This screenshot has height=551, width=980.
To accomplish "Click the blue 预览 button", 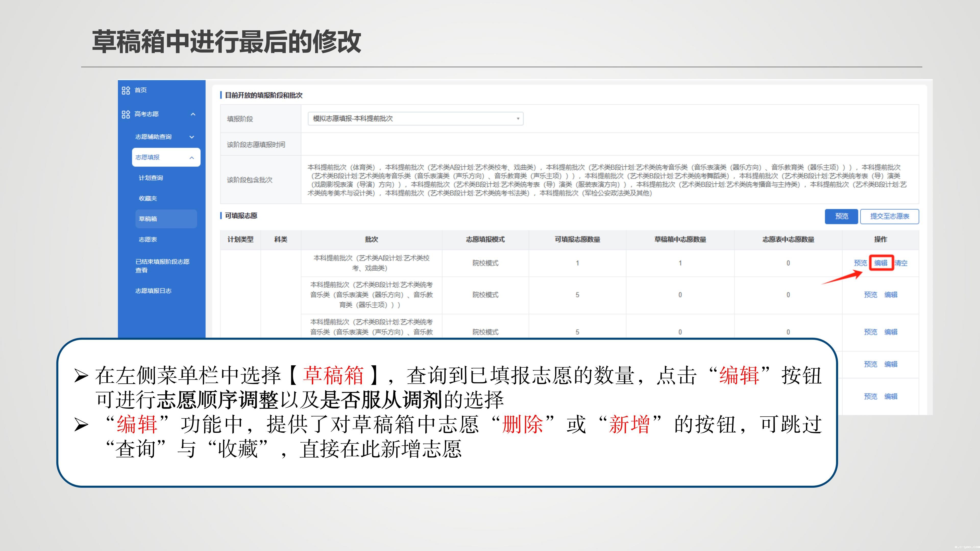I will tap(841, 216).
